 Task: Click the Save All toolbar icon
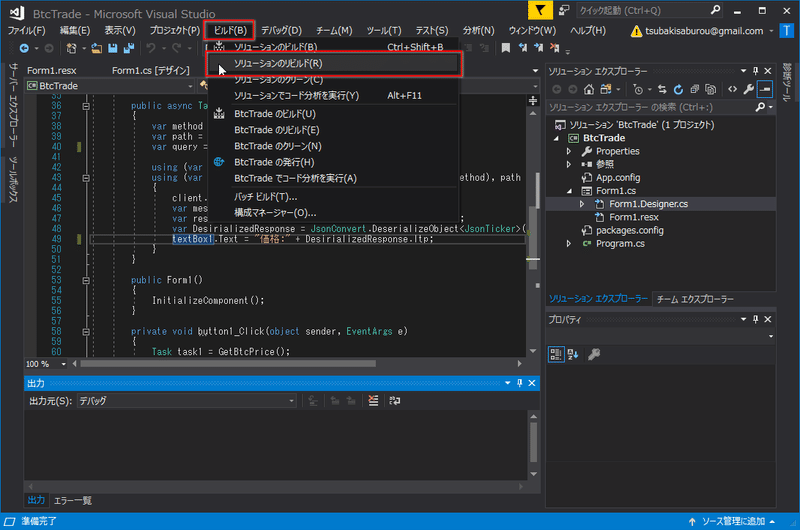pos(129,48)
